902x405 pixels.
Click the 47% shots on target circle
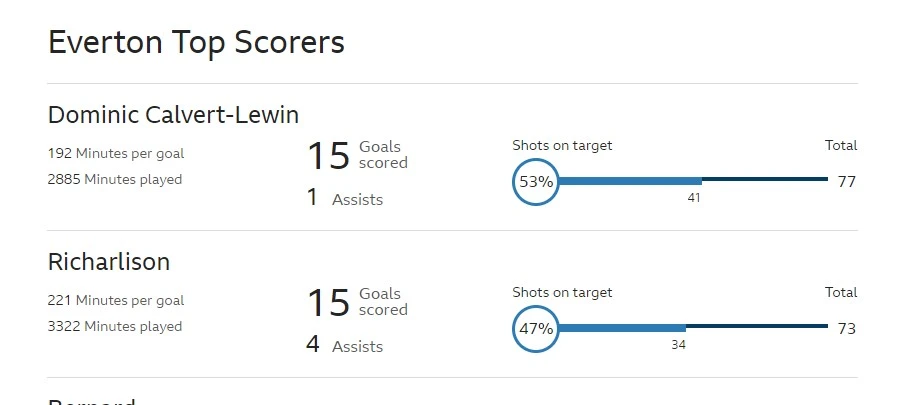[536, 328]
